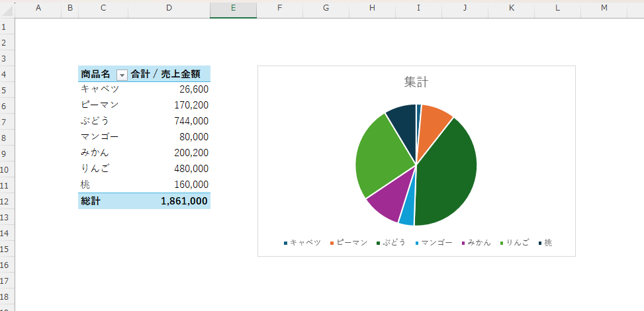Open the 商品名 filter dropdown arrow
The image size is (644, 311).
[x=122, y=74]
